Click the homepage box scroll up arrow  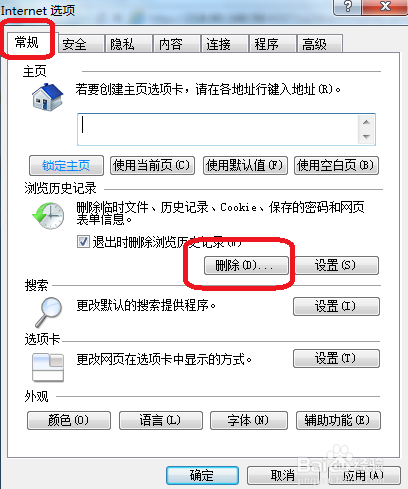point(366,122)
